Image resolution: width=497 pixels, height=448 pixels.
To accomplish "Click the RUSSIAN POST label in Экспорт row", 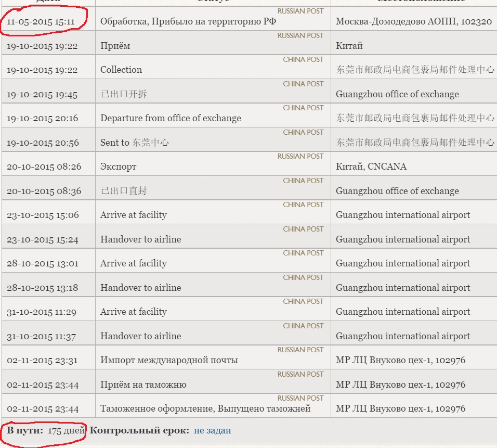I will pos(300,156).
